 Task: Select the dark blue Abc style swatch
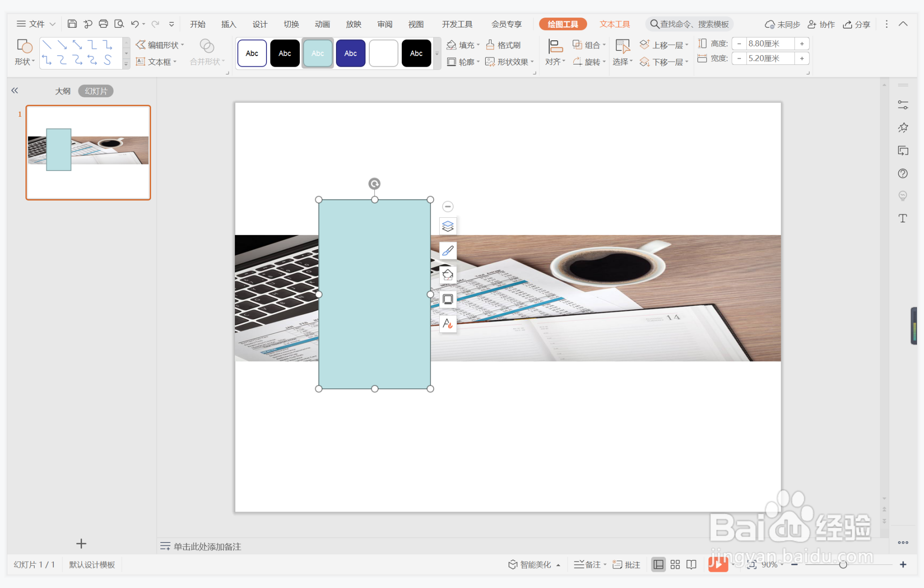pyautogui.click(x=350, y=53)
